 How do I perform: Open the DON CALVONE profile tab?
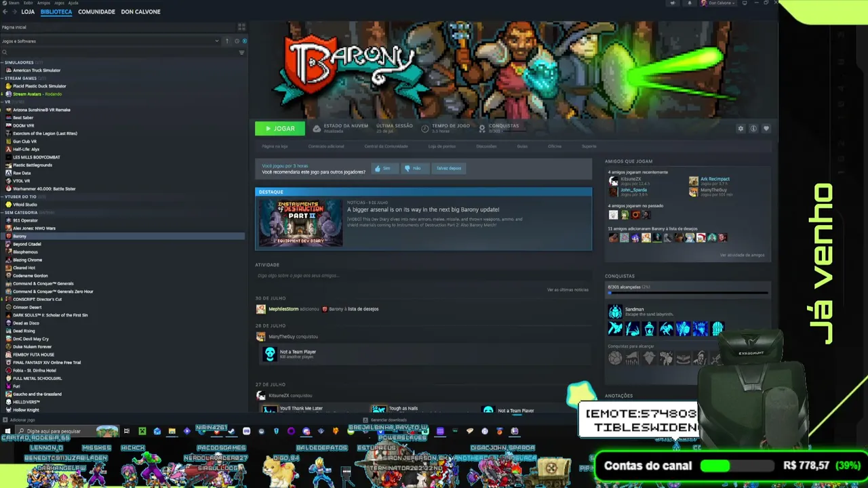(x=141, y=12)
